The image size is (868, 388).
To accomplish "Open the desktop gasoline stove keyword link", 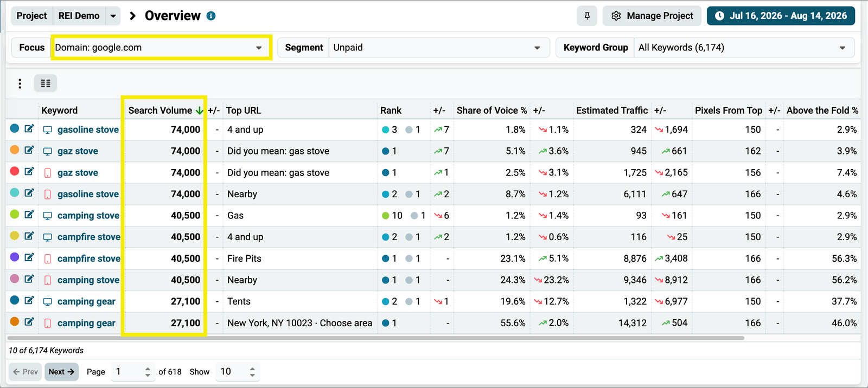I will coord(88,130).
